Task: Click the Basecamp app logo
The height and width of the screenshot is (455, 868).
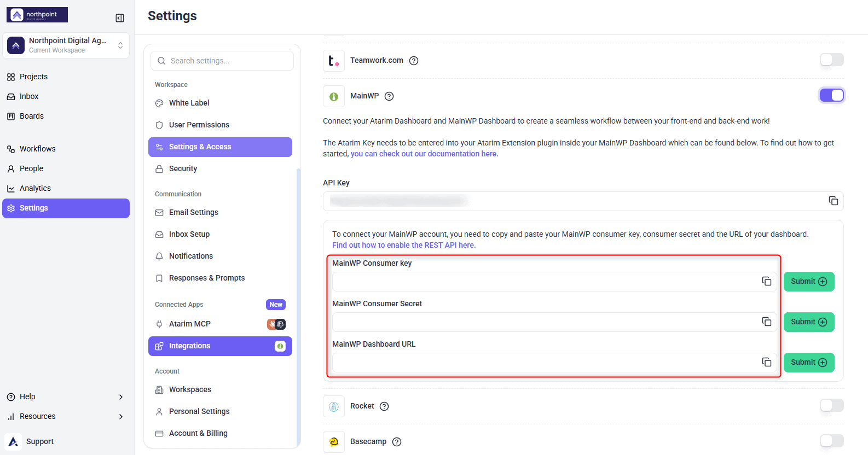Action: point(334,442)
